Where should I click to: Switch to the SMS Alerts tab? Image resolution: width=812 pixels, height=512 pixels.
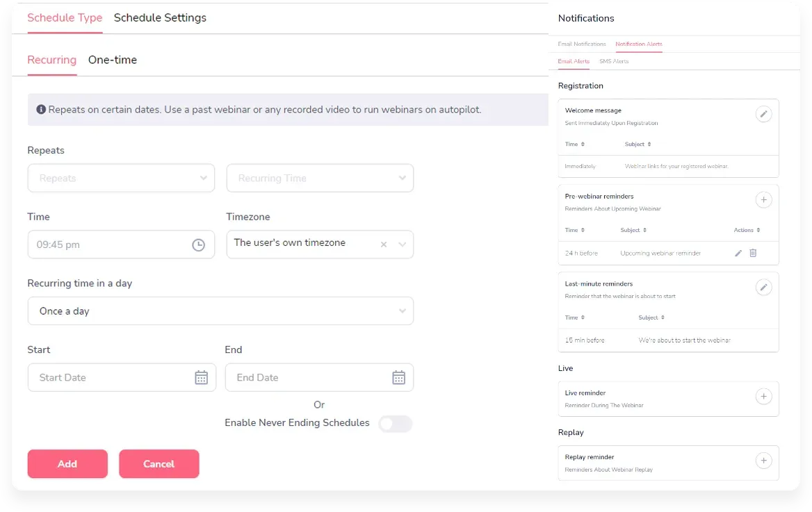tap(614, 62)
